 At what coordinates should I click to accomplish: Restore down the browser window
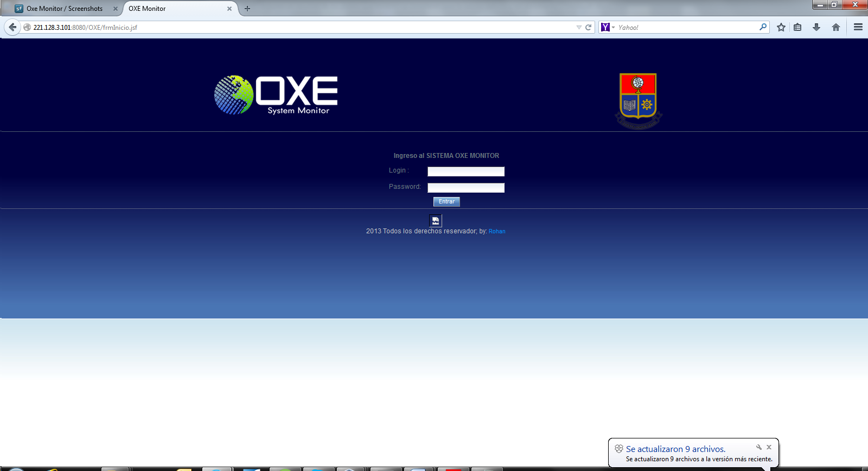coord(834,5)
